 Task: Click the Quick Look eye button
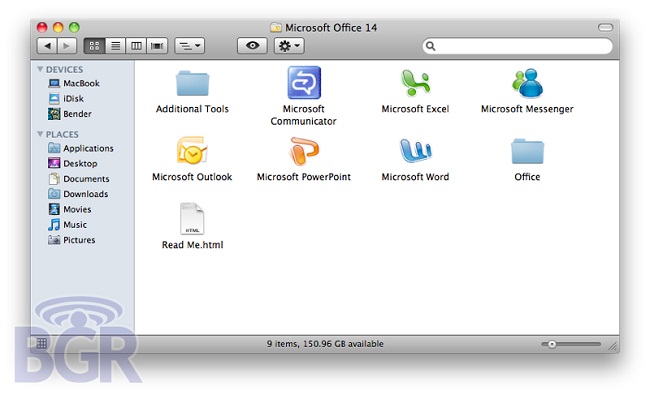[252, 46]
